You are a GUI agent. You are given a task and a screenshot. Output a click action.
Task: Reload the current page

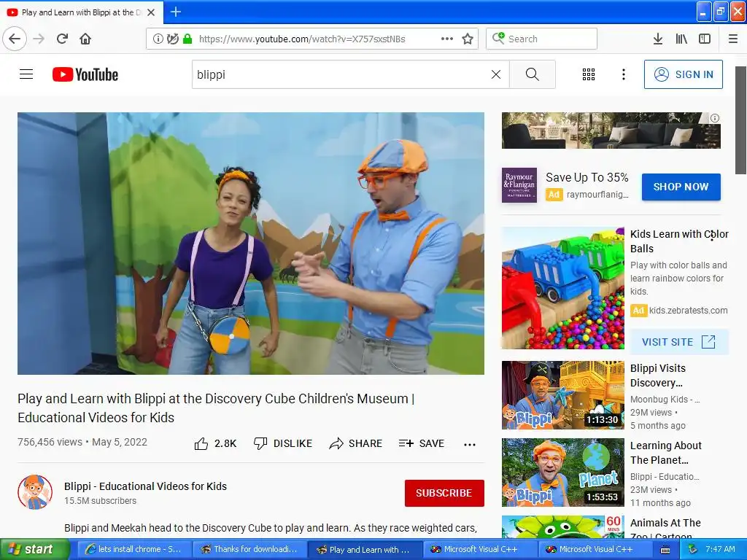click(x=62, y=39)
